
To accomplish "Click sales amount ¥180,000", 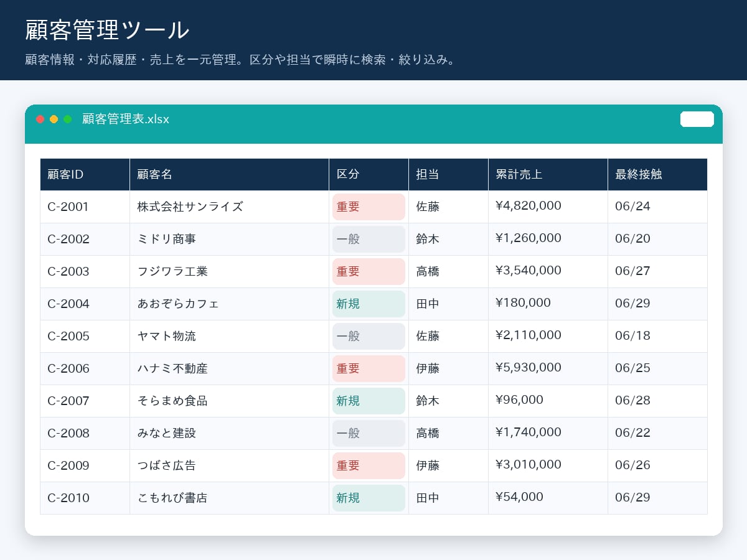I will tap(524, 303).
